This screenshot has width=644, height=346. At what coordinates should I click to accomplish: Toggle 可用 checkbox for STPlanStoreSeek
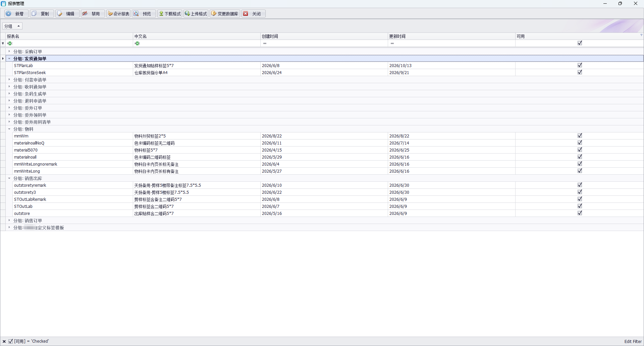coord(580,72)
